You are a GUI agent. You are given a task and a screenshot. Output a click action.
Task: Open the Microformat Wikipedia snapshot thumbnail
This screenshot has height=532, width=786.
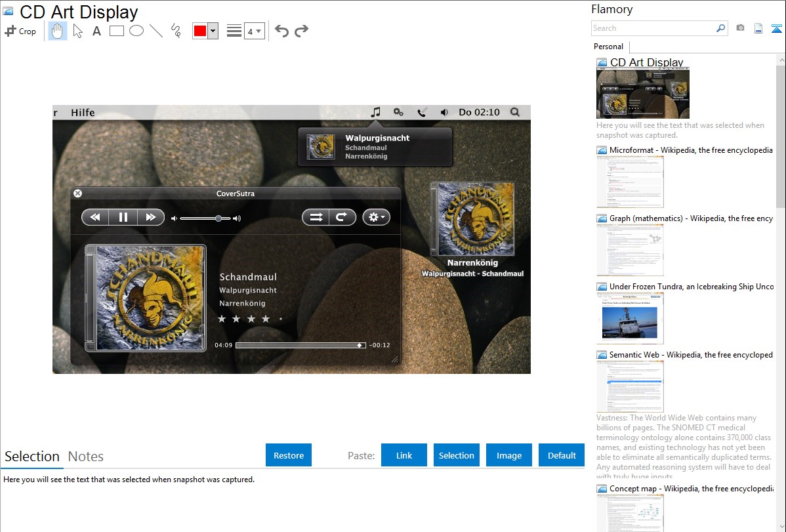click(x=630, y=182)
